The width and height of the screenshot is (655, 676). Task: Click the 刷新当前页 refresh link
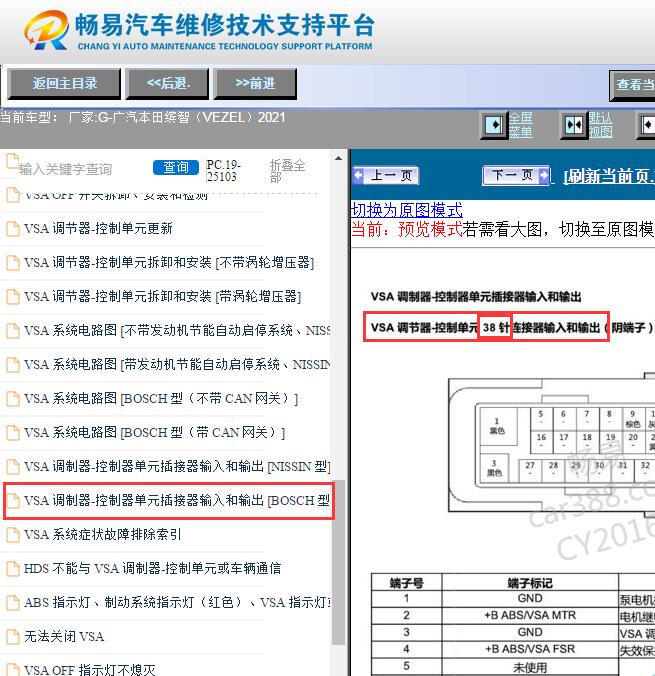coord(609,176)
